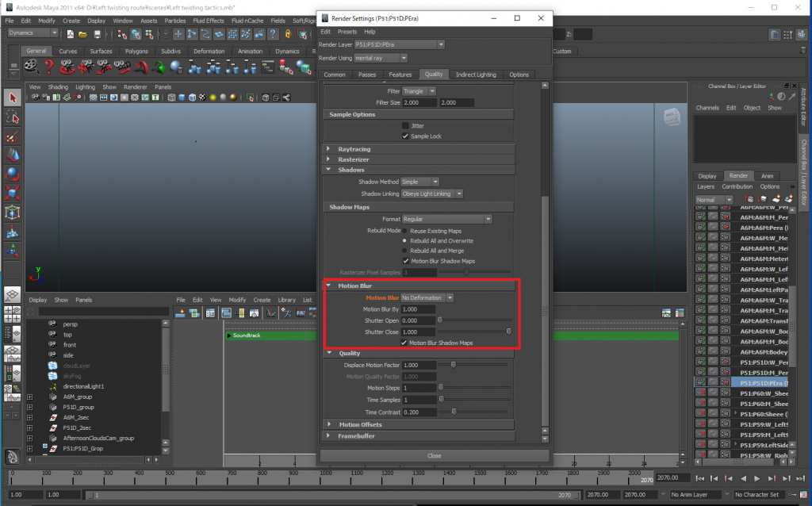Go to end of playback range
The height and width of the screenshot is (506, 812).
click(x=800, y=478)
